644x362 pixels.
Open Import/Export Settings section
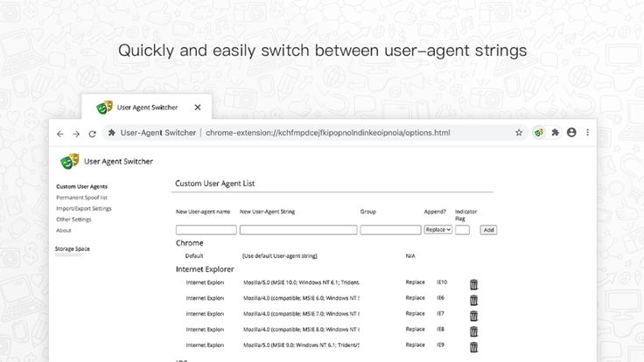click(84, 208)
